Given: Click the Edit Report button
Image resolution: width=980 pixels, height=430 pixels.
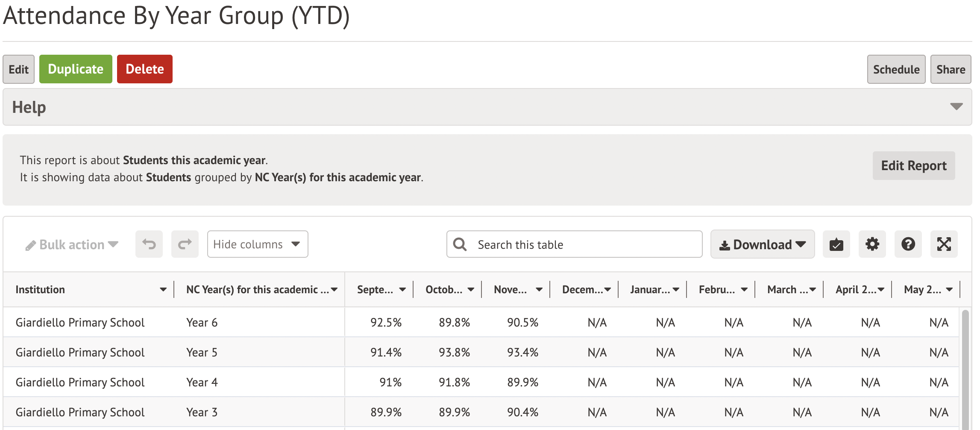Looking at the screenshot, I should pos(913,165).
